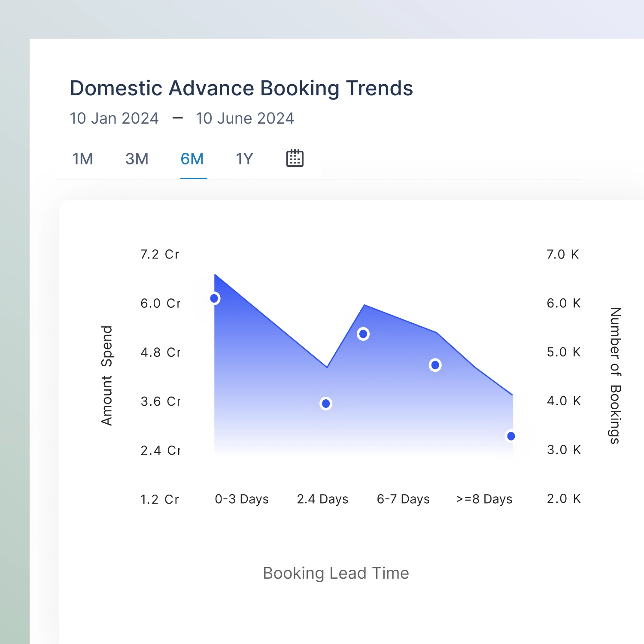Image resolution: width=644 pixels, height=644 pixels.
Task: Click the '4.0 K' axis value
Action: (564, 401)
